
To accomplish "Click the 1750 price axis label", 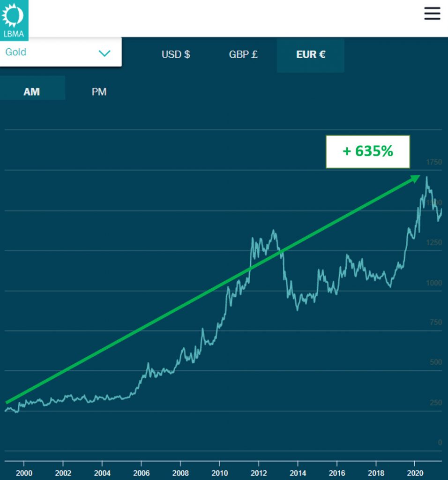I will point(433,162).
